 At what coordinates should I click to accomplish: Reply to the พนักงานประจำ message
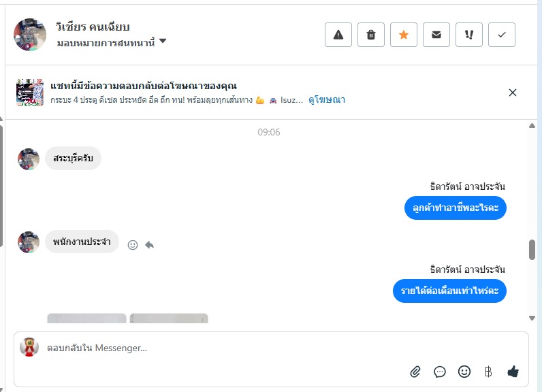(x=149, y=245)
